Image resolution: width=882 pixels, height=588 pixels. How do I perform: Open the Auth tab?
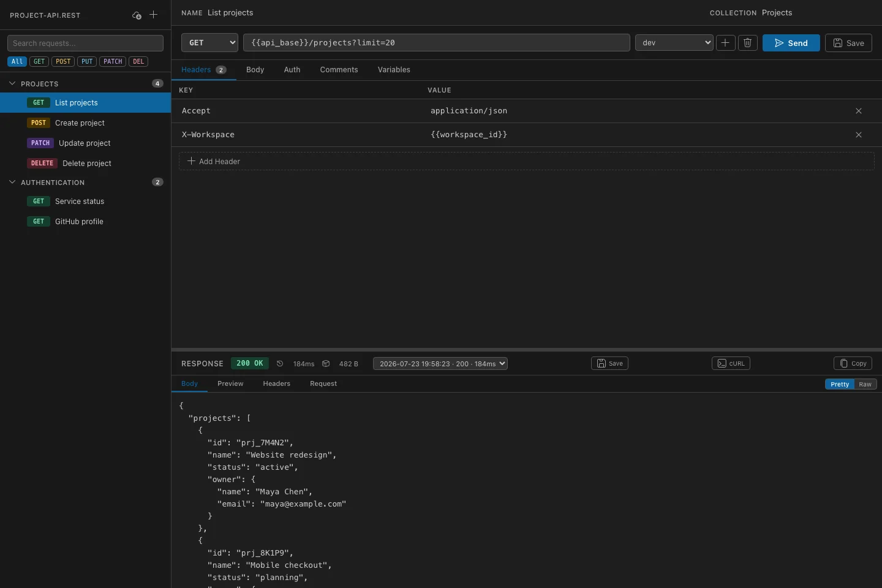pyautogui.click(x=292, y=70)
